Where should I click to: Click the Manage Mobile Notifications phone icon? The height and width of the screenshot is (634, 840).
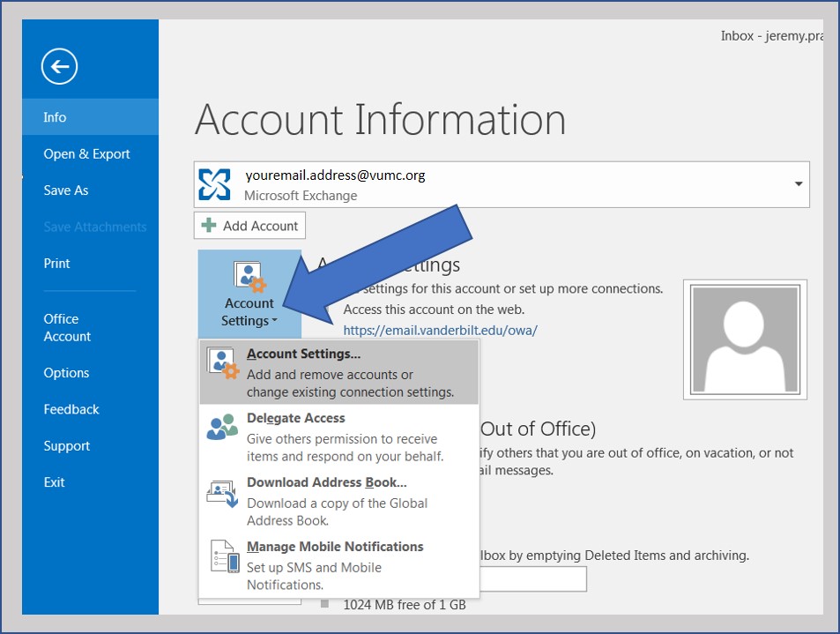(x=225, y=556)
